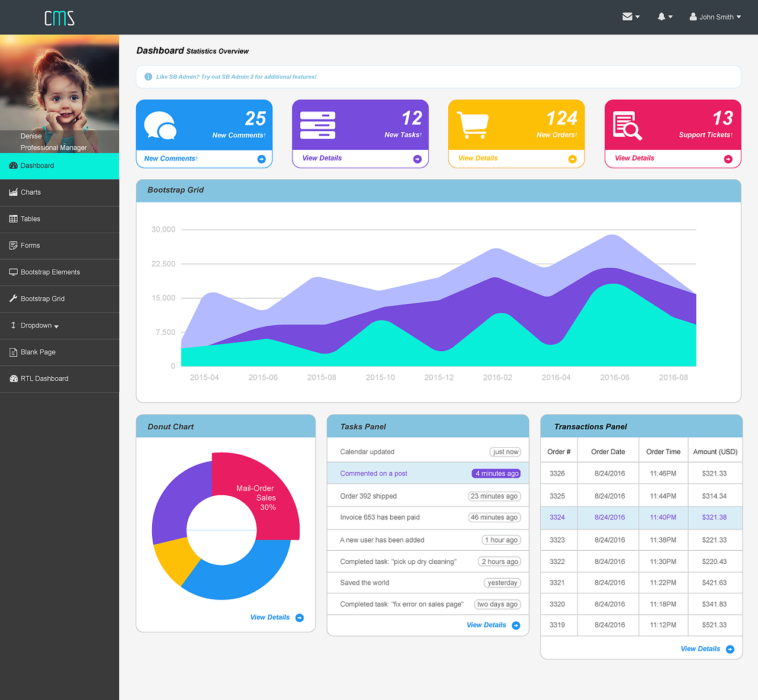The height and width of the screenshot is (700, 758).
Task: Click the Amount (USD) column header
Action: (715, 451)
